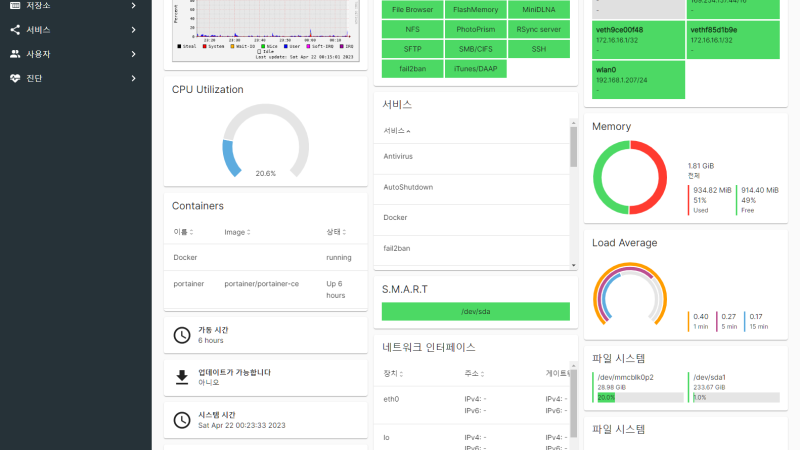Click the CPU usage graph thumbnail

click(265, 31)
